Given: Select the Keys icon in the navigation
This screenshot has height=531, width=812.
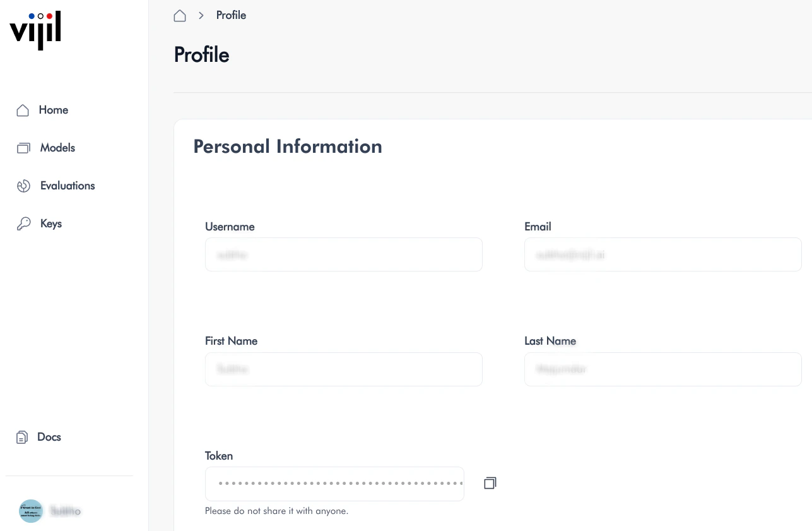Looking at the screenshot, I should pyautogui.click(x=24, y=224).
